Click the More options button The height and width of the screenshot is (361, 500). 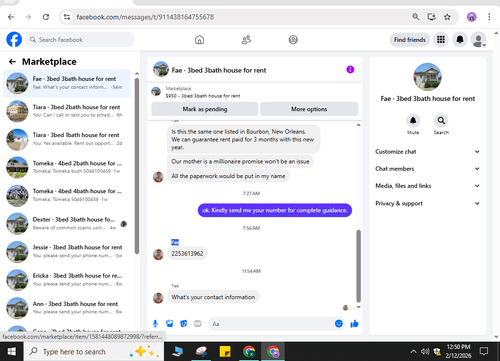tap(309, 109)
